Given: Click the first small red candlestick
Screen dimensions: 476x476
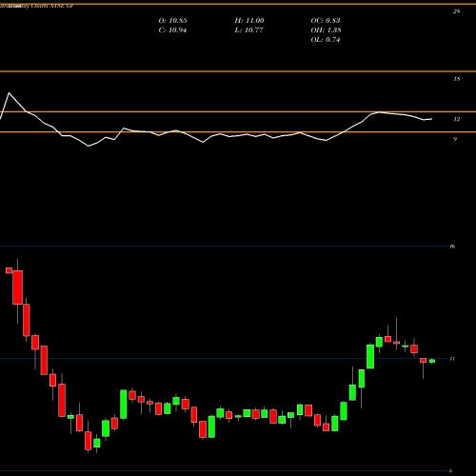Looking at the screenshot, I should click(9, 270).
